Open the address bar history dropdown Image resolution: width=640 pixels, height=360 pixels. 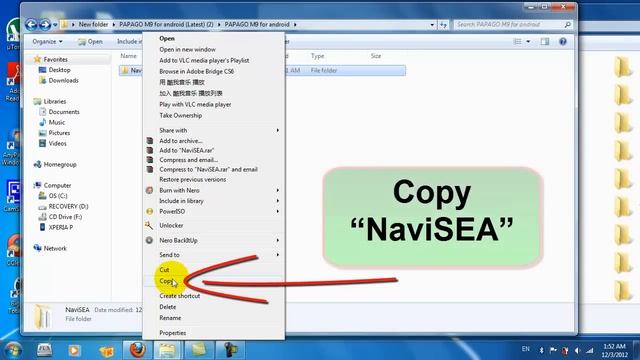pos(432,25)
